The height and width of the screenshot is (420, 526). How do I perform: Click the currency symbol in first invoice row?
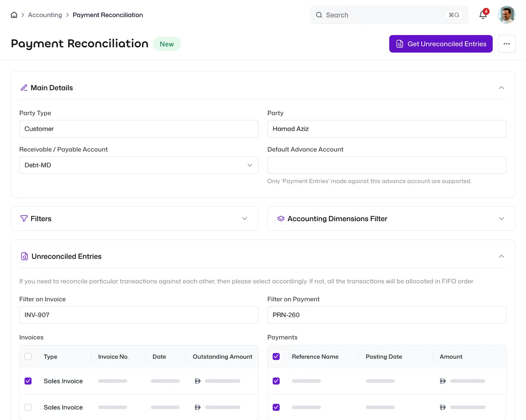coord(198,381)
